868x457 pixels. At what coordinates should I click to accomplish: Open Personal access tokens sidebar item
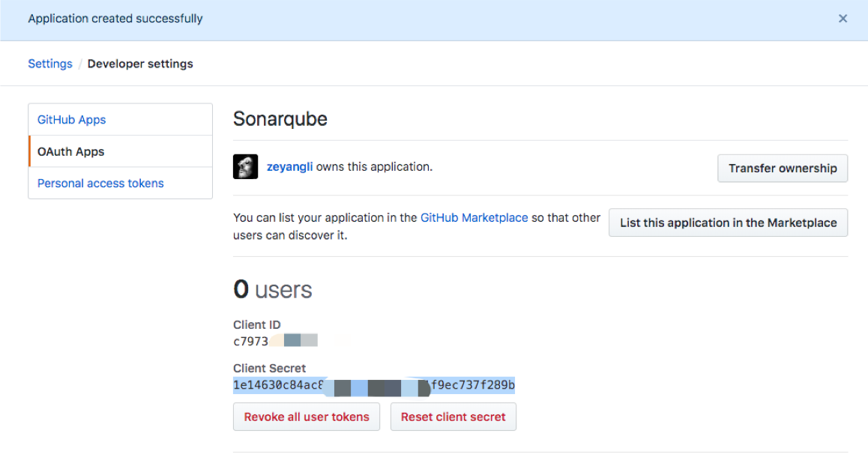tap(120, 183)
